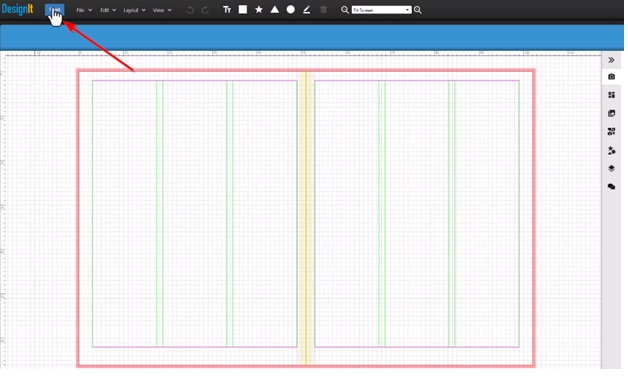Collapse the right sidebar with double chevron

[611, 60]
